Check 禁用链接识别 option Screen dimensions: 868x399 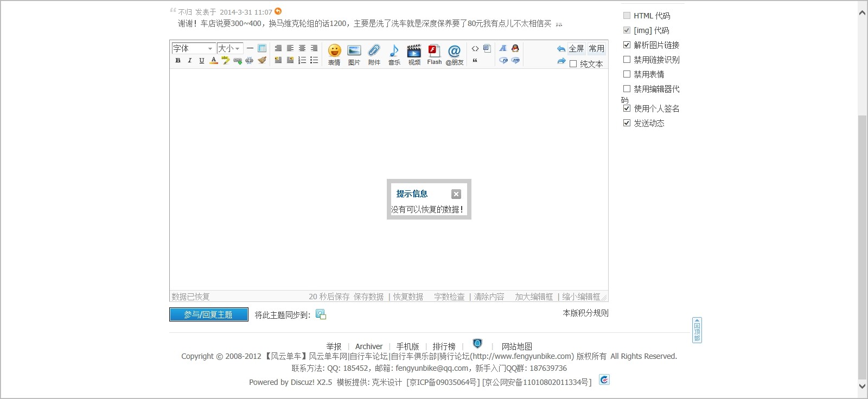pyautogui.click(x=627, y=60)
